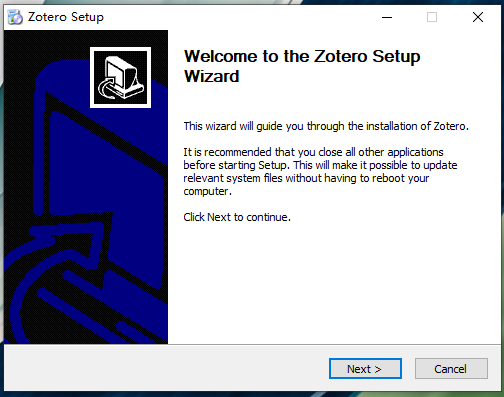Click the "before starting Setup" text line
The width and height of the screenshot is (504, 397).
[320, 165]
